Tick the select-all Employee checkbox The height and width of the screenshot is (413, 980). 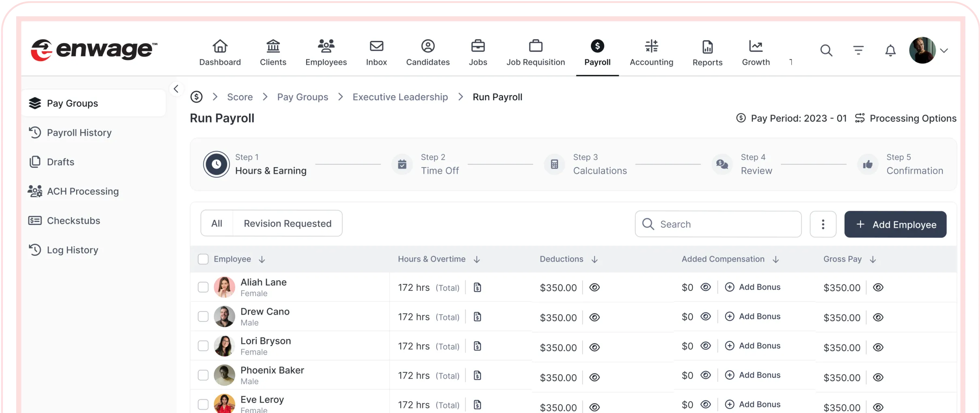[x=203, y=259]
